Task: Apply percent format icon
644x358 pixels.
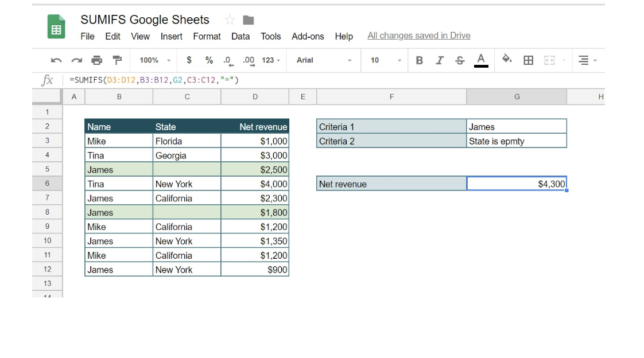Action: (209, 60)
